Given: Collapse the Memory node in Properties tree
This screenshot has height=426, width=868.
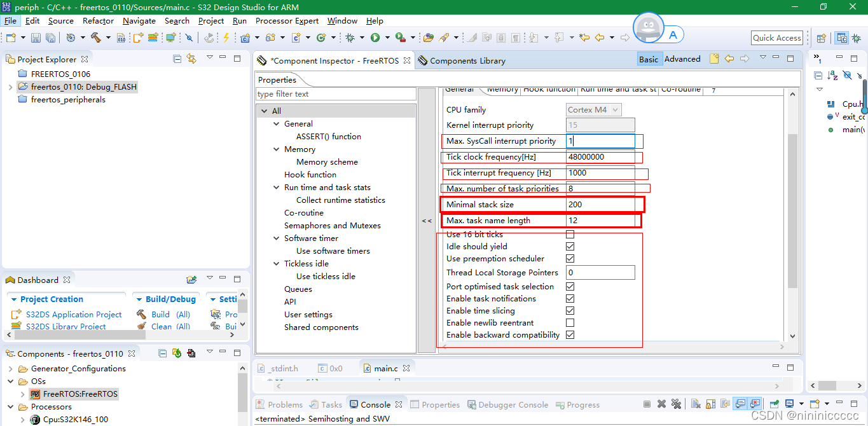Looking at the screenshot, I should point(277,149).
